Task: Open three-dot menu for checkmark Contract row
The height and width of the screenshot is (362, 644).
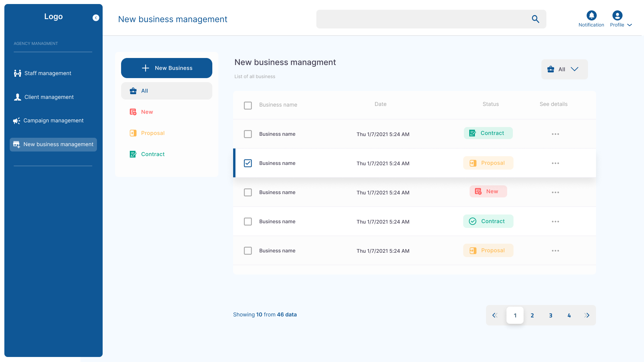Action: (555, 222)
